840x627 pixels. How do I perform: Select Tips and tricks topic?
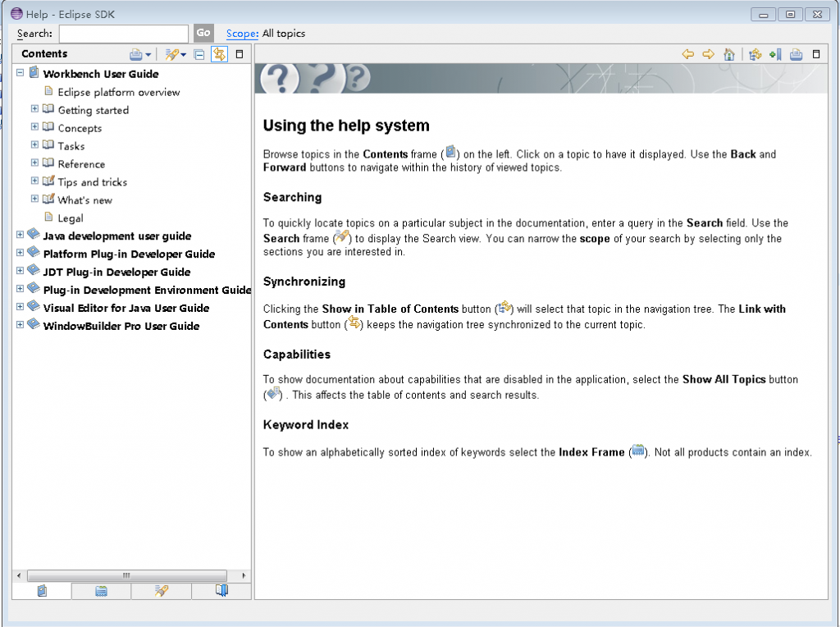(x=92, y=182)
